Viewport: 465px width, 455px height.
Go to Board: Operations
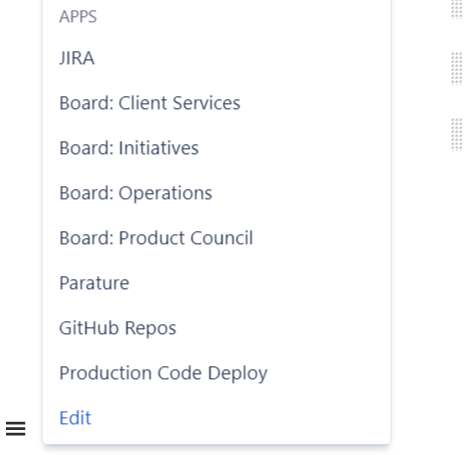coord(136,193)
